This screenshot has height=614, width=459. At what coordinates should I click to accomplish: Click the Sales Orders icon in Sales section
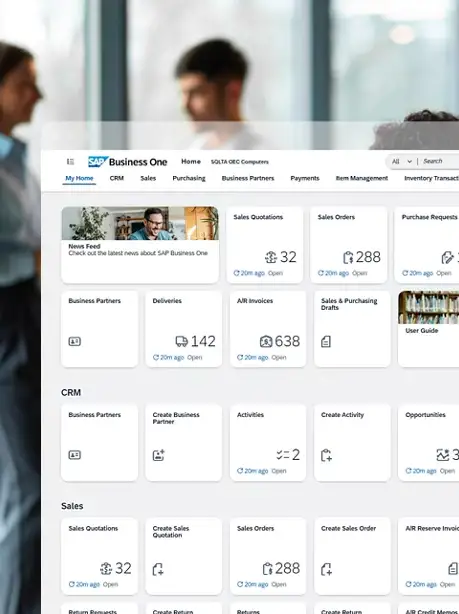click(x=267, y=569)
